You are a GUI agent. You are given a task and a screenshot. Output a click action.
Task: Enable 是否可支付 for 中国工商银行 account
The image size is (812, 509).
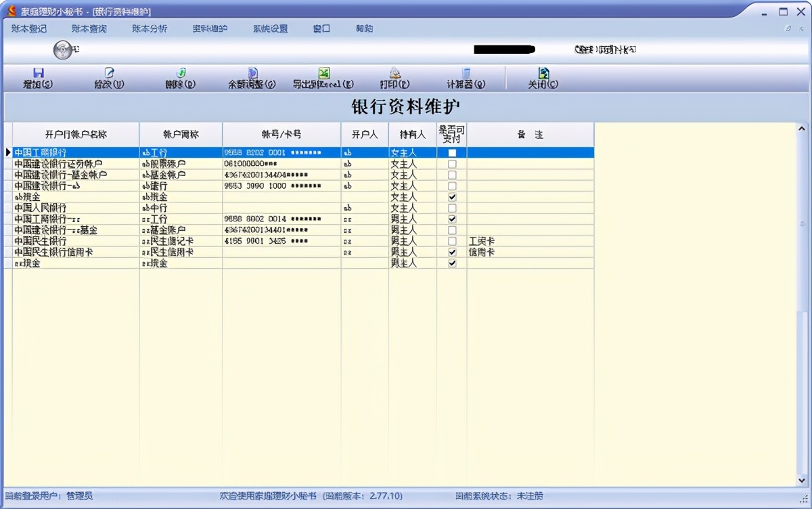click(453, 152)
